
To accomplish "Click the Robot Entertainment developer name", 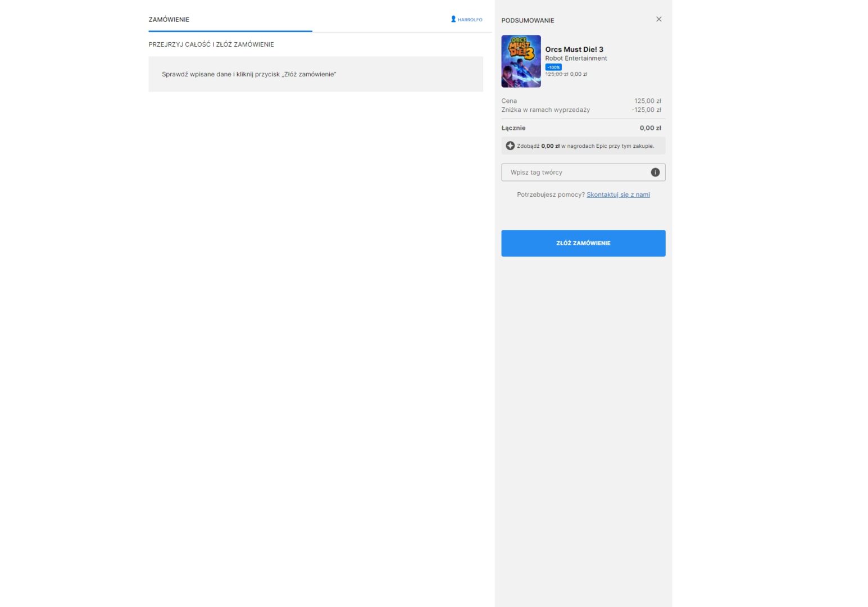I will point(576,58).
